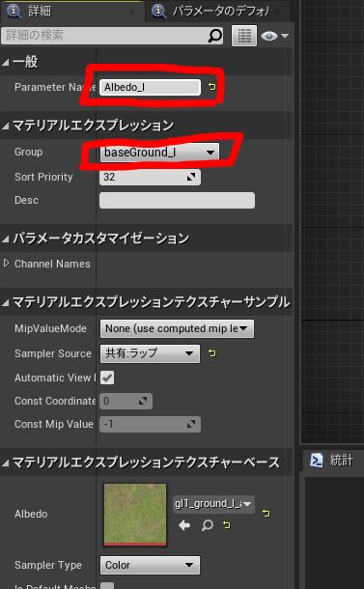Open the MipValueMode dropdown

[177, 328]
